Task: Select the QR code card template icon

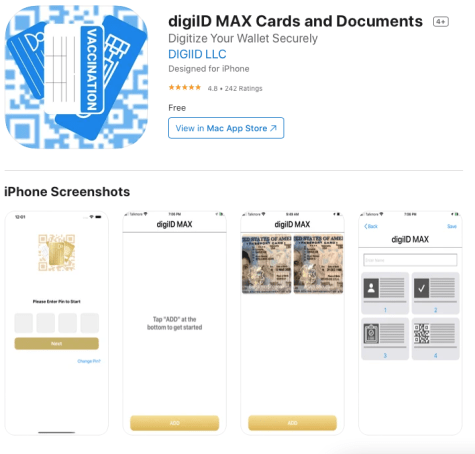Action: 422,334
